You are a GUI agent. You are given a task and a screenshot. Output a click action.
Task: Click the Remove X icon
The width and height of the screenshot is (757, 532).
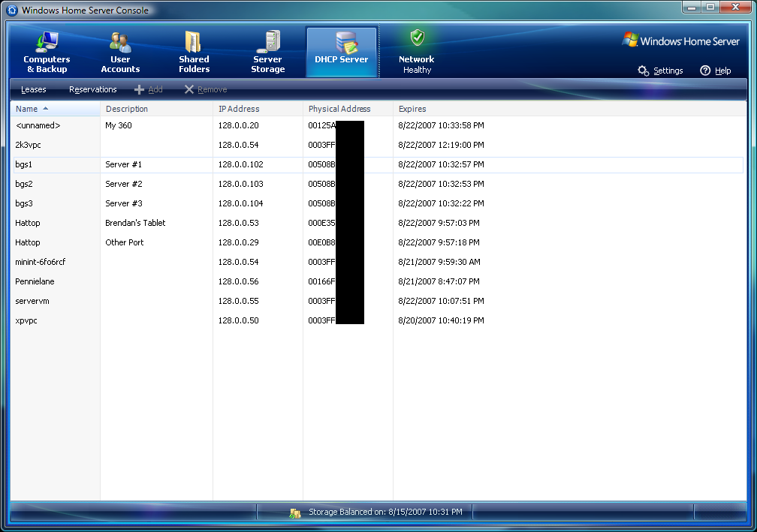point(188,90)
